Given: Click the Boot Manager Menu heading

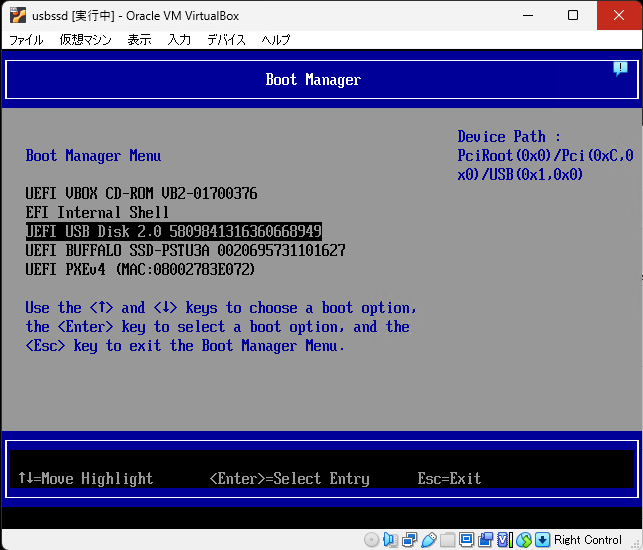Looking at the screenshot, I should pyautogui.click(x=93, y=156).
